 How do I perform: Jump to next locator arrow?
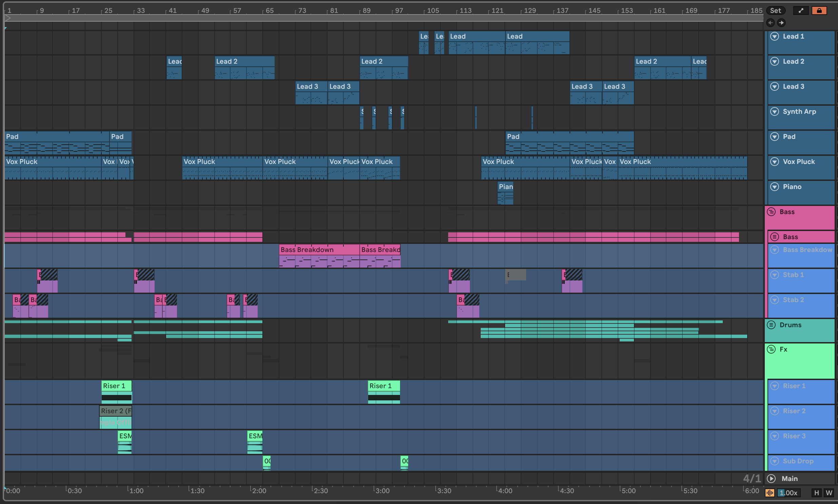(x=781, y=23)
